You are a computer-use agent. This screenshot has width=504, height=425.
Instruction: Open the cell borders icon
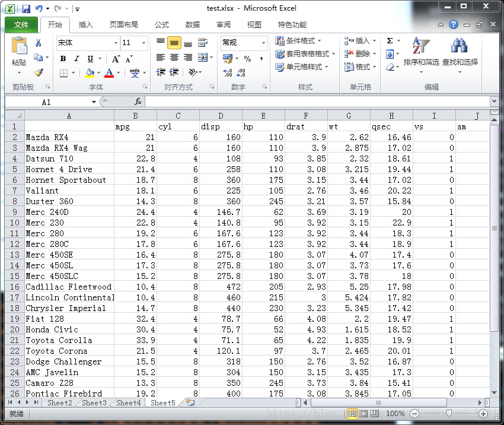click(x=64, y=73)
